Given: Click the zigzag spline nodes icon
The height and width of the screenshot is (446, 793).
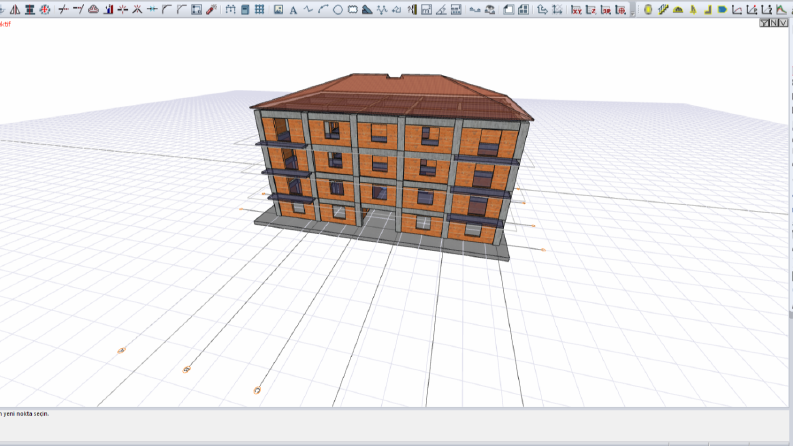Looking at the screenshot, I should click(382, 9).
